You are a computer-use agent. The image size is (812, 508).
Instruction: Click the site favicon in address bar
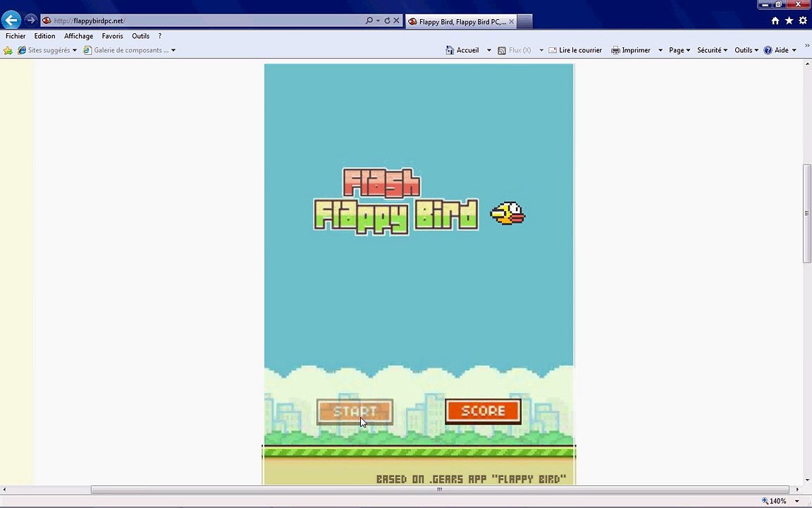[47, 20]
